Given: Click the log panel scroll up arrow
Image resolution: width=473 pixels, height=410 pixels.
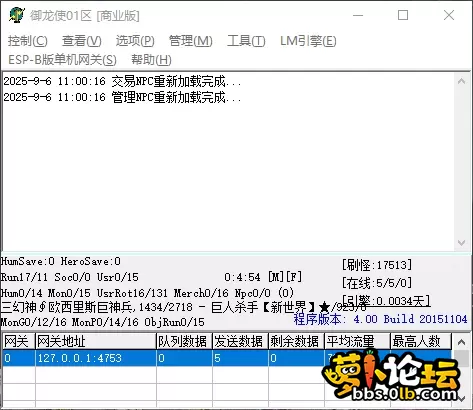Looking at the screenshot, I should coord(461,81).
